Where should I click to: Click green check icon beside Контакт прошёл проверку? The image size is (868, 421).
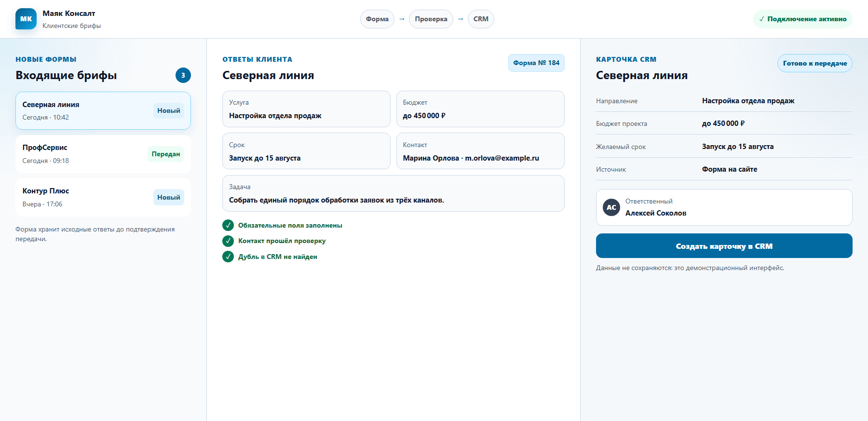[228, 241]
